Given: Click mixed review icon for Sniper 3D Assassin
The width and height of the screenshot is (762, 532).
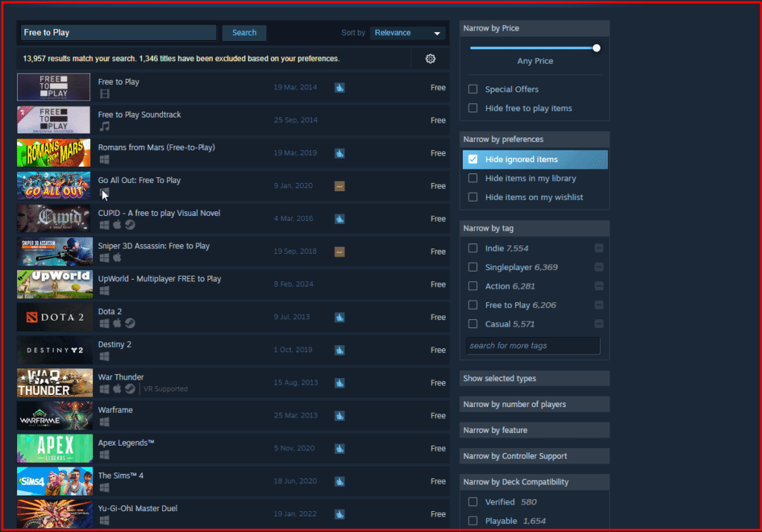Looking at the screenshot, I should tap(339, 251).
